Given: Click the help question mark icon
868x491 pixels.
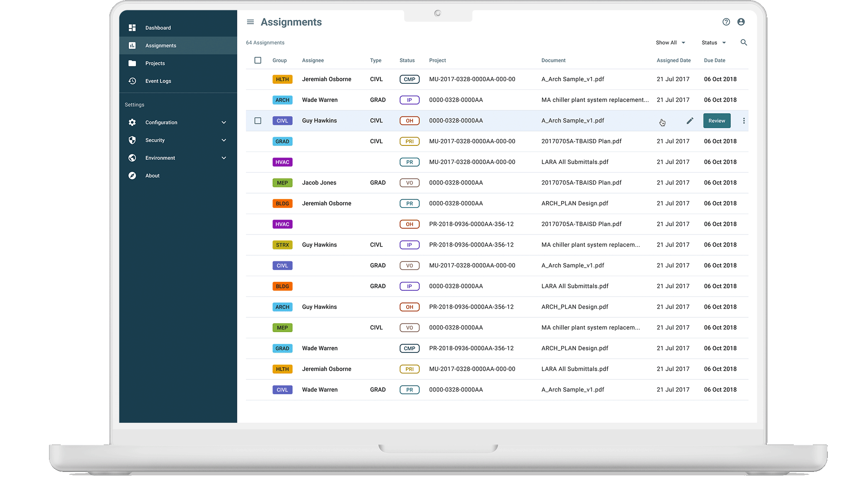Looking at the screenshot, I should [726, 21].
